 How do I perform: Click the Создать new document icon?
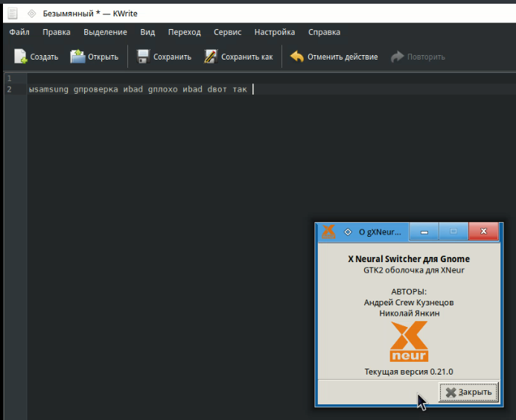(20, 57)
